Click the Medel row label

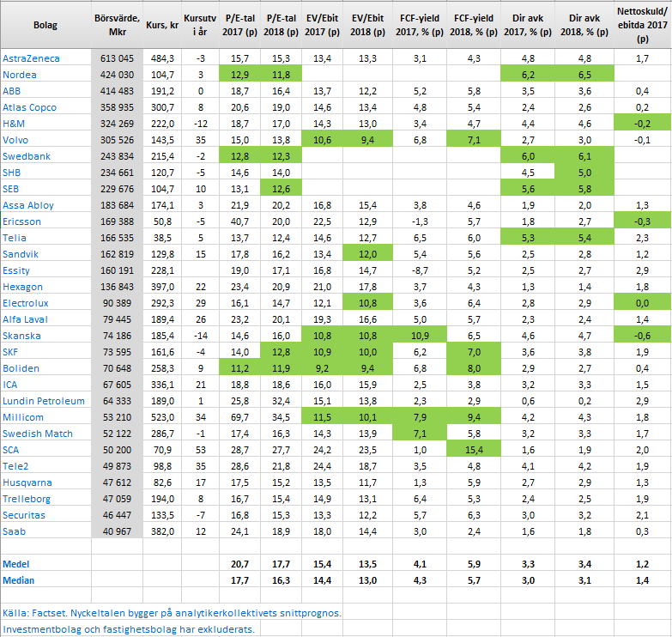pos(15,564)
